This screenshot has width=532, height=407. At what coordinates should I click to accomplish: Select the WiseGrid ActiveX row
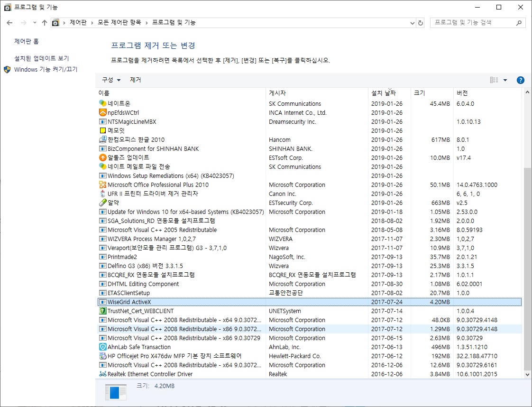(x=310, y=302)
